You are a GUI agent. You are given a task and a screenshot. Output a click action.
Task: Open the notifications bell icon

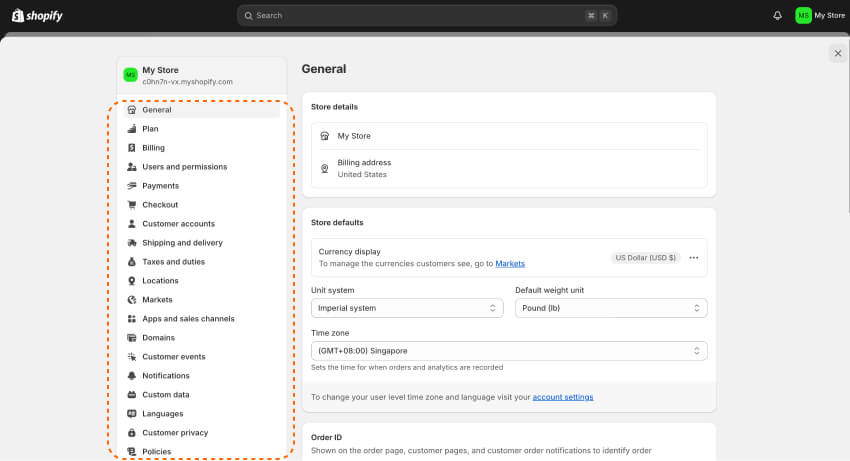click(777, 16)
